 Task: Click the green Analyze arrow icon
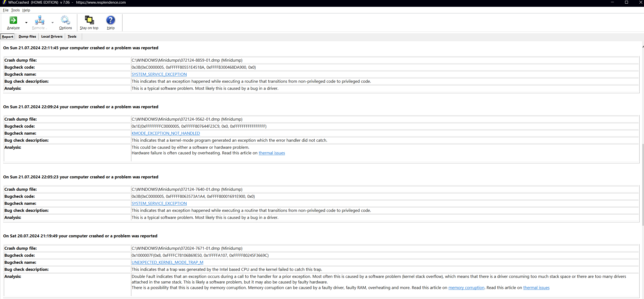[13, 20]
